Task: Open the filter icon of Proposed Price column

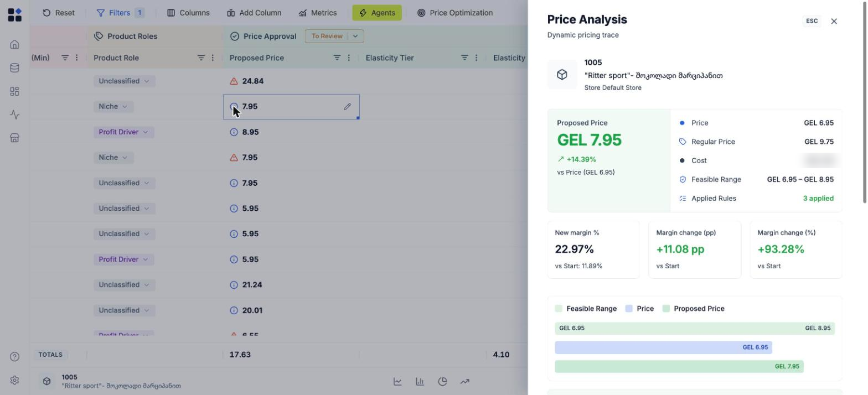Action: pos(337,58)
